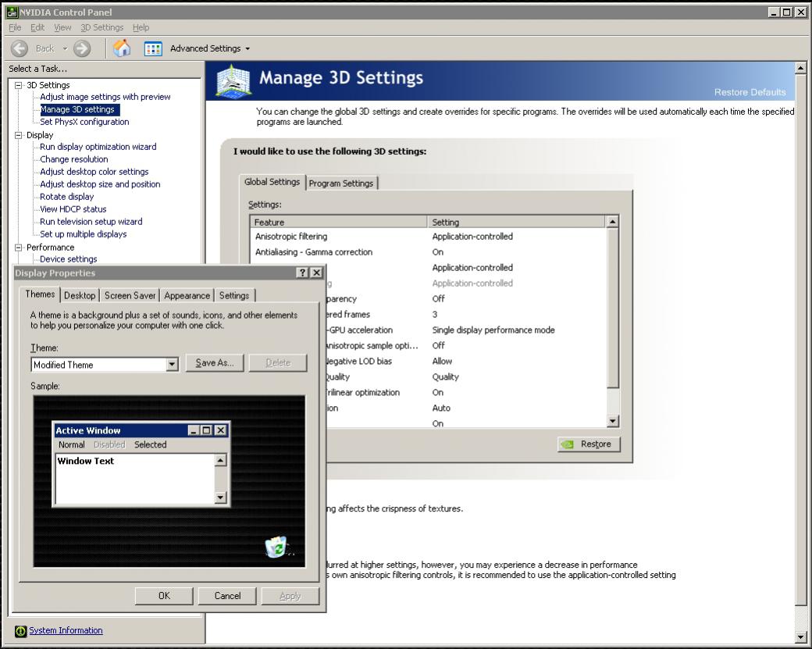Click OK in Display Properties
The height and width of the screenshot is (649, 812).
coord(164,596)
